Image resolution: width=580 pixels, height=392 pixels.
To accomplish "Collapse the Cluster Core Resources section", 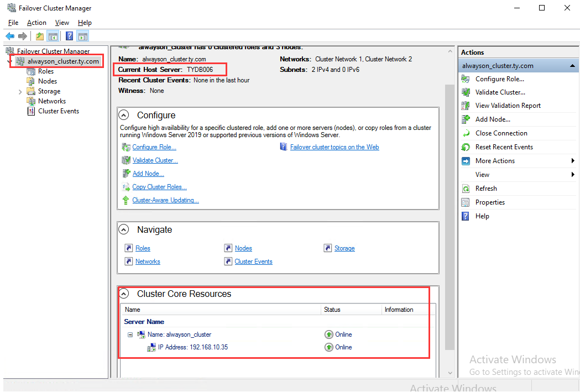I will coord(123,294).
